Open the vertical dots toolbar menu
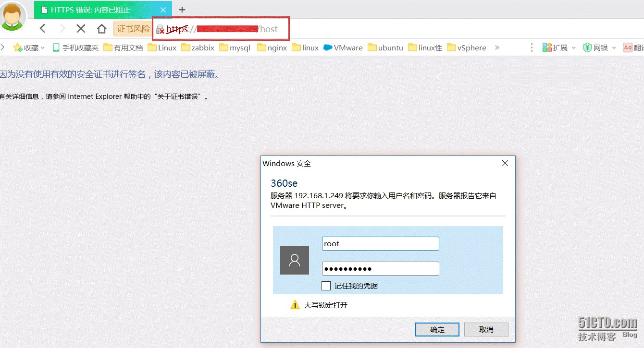The image size is (644, 348). point(532,48)
